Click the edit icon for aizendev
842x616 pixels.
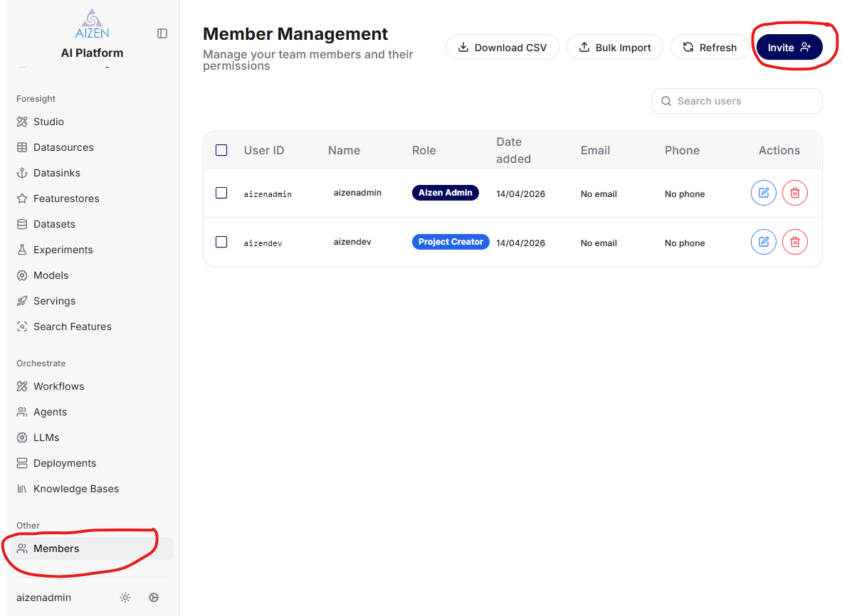[763, 243]
